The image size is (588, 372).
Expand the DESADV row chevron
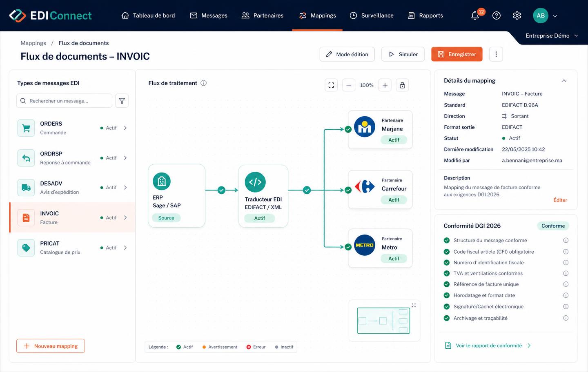point(125,188)
